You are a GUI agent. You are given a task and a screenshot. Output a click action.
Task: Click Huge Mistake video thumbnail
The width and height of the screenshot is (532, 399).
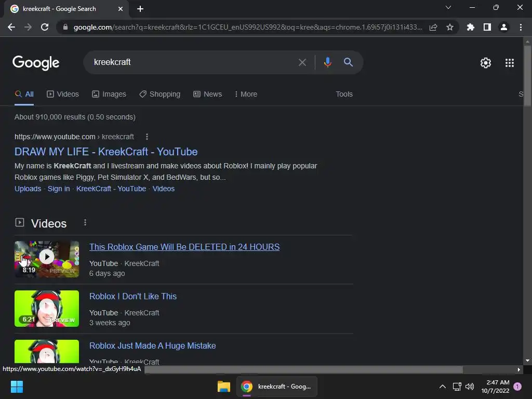pyautogui.click(x=47, y=352)
